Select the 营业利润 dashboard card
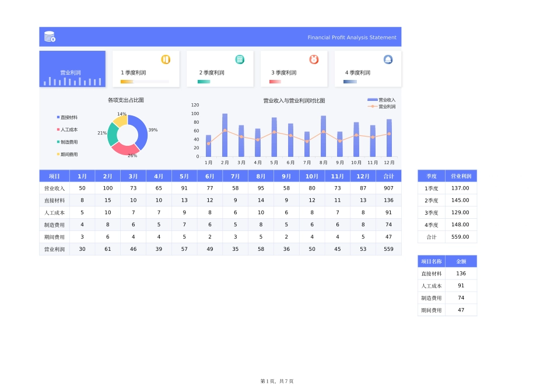This screenshot has width=554, height=392. click(x=72, y=68)
